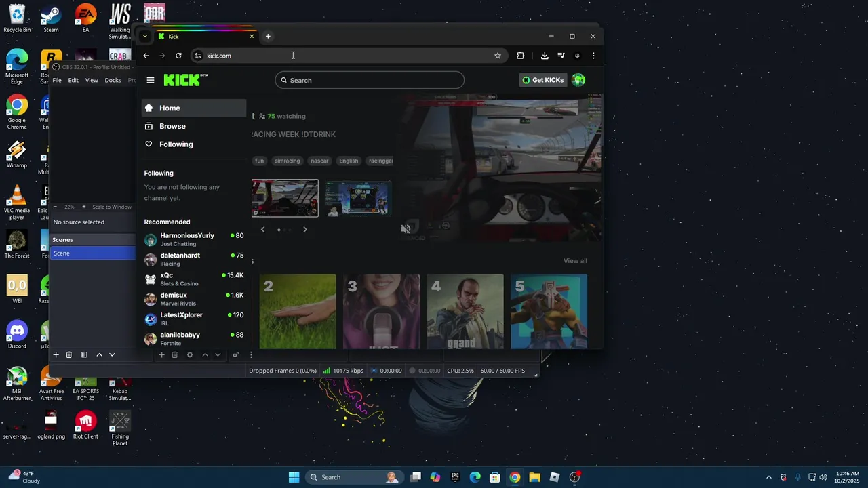
Task: Move scene down in OBS
Action: coord(112,354)
